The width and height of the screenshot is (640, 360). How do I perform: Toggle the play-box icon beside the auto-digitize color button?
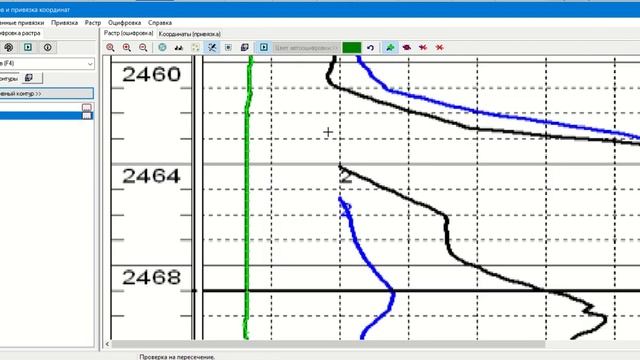(264, 47)
